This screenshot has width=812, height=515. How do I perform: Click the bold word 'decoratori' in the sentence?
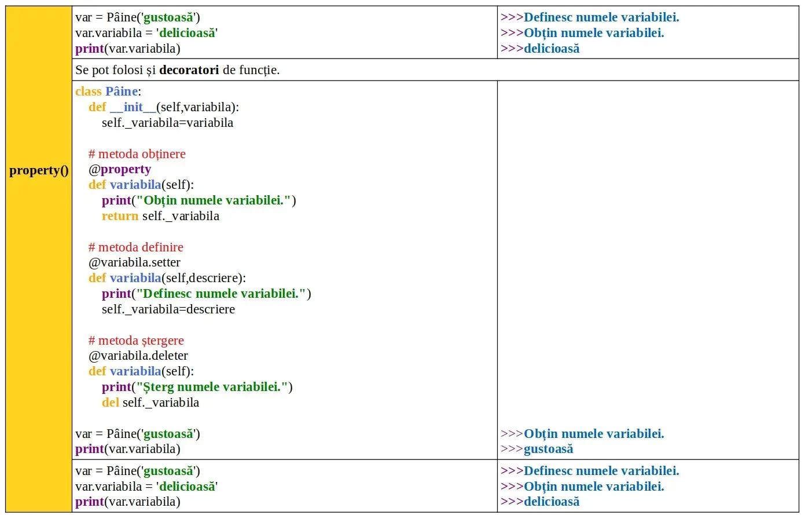[189, 70]
